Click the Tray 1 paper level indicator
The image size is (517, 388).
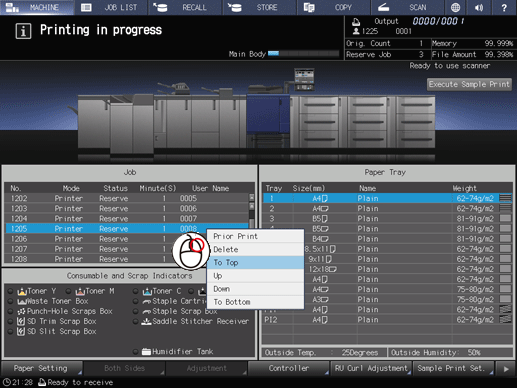click(505, 198)
